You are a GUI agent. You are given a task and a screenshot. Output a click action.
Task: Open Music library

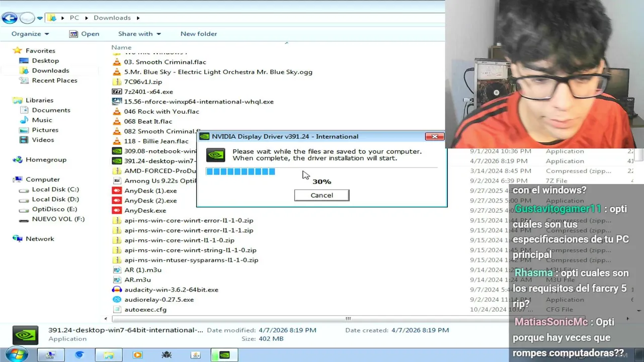tap(42, 120)
